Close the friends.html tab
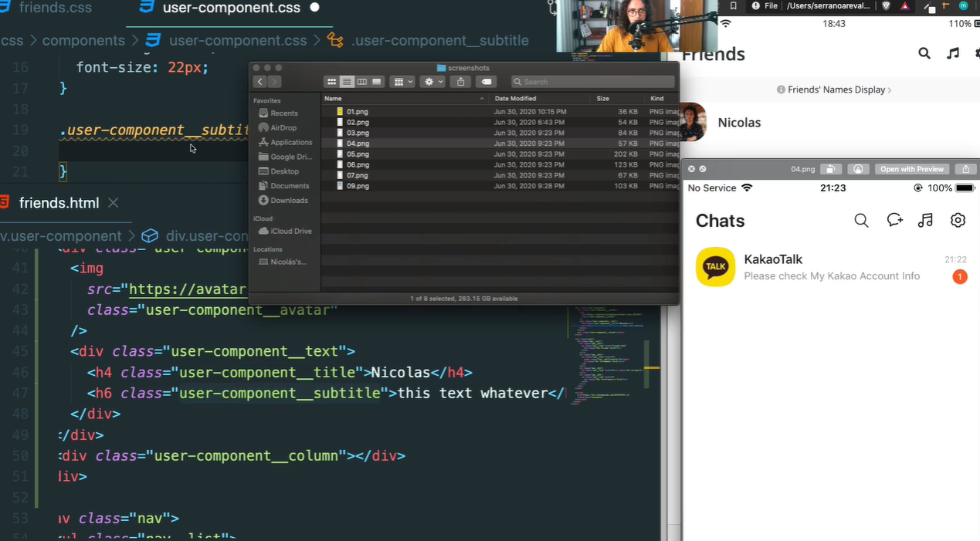980x541 pixels. [113, 203]
